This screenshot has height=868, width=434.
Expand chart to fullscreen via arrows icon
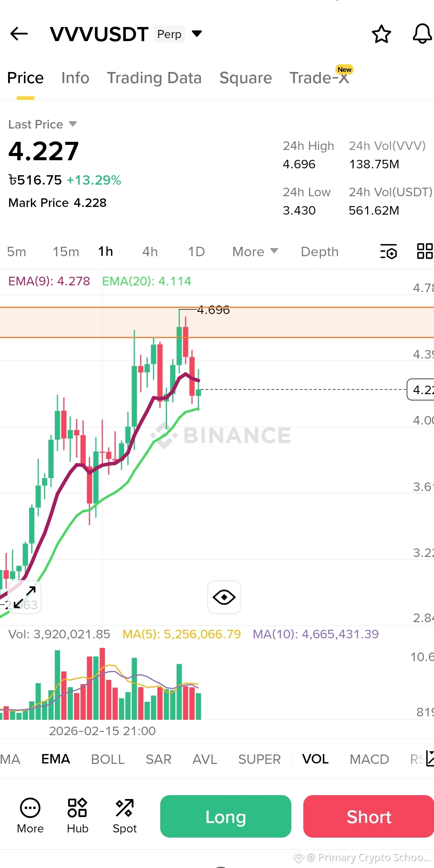(24, 597)
